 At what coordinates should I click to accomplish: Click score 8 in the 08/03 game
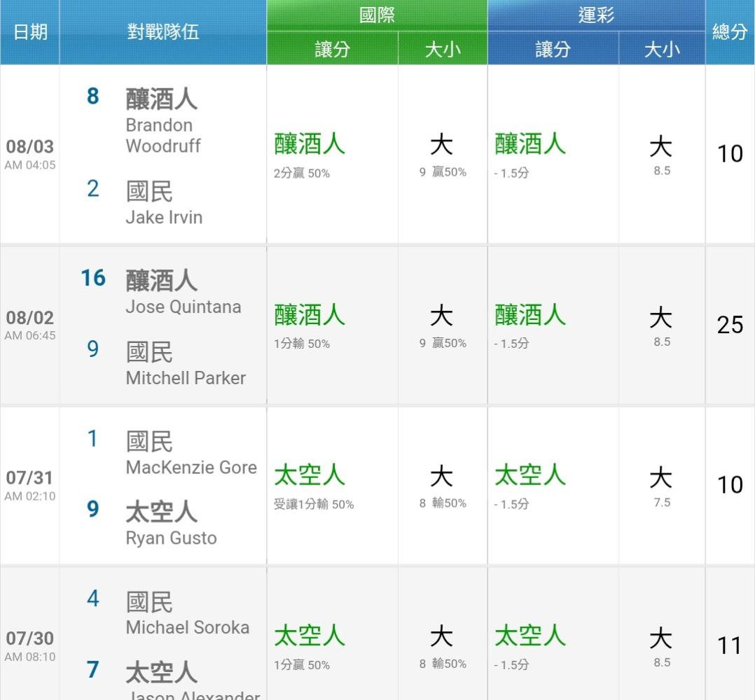(93, 96)
